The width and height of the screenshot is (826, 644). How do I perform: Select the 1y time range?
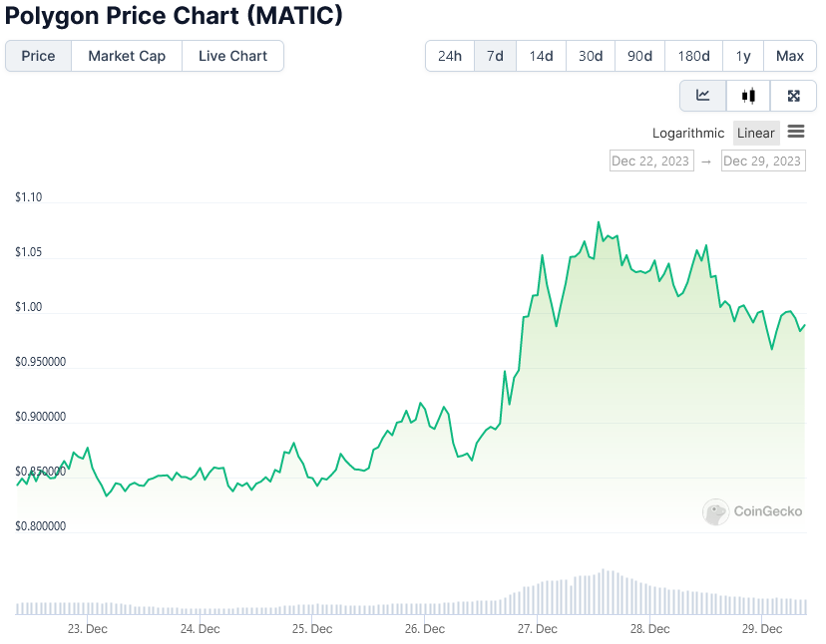743,56
